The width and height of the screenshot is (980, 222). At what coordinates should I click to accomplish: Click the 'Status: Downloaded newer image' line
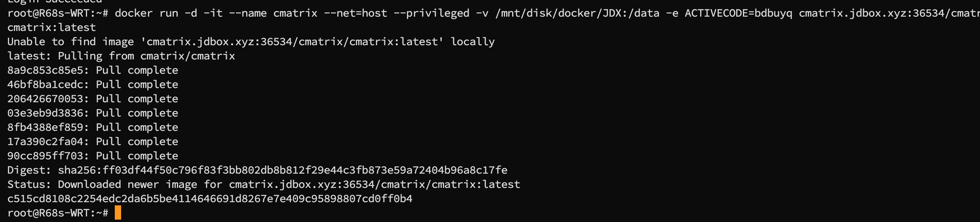pyautogui.click(x=264, y=184)
